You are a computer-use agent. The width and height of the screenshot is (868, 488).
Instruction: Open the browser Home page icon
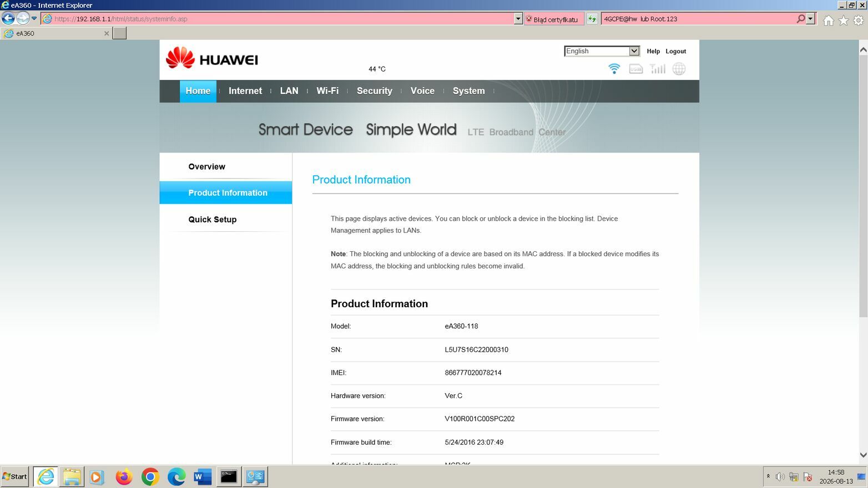pyautogui.click(x=829, y=21)
